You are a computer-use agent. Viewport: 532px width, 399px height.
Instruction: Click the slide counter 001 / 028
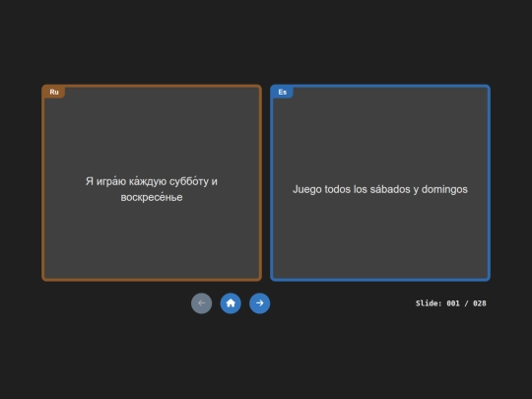click(451, 303)
